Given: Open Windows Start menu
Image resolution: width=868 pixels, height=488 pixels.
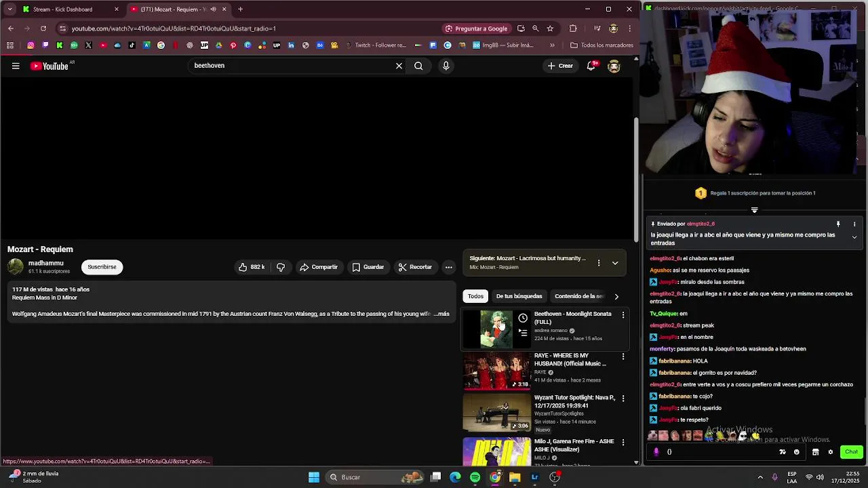Looking at the screenshot, I should pyautogui.click(x=314, y=477).
